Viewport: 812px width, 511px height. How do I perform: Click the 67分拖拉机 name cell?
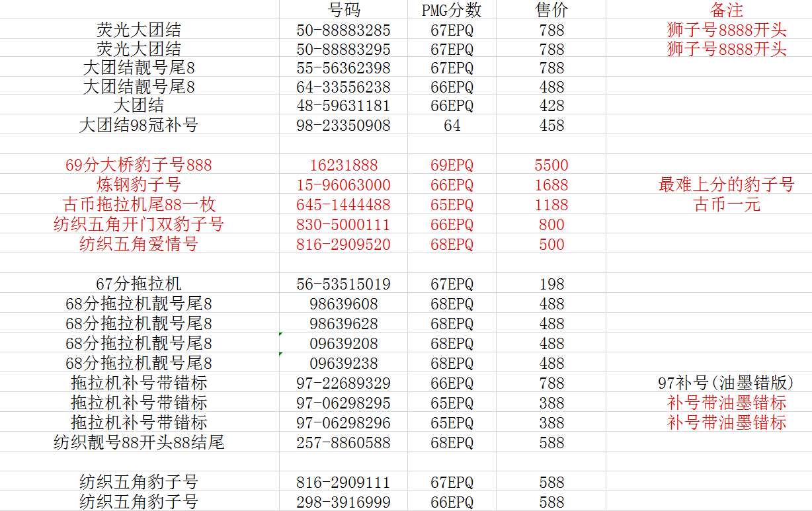click(x=139, y=284)
